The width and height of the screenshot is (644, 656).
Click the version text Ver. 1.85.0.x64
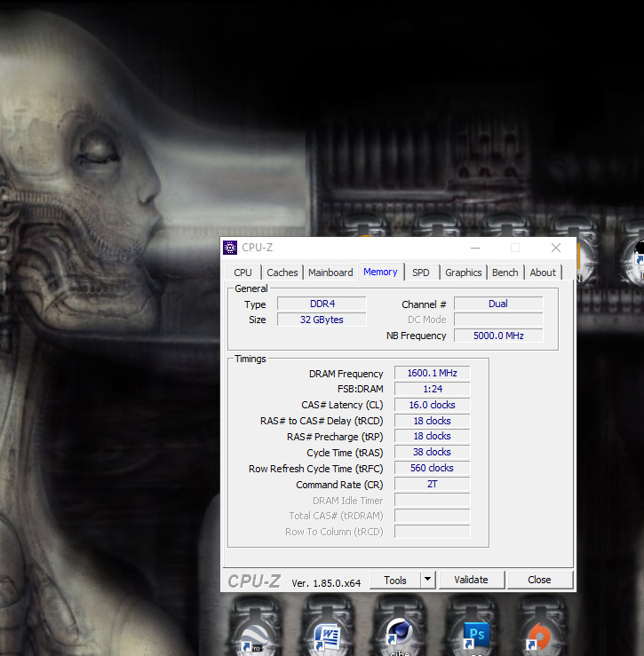coord(326,583)
